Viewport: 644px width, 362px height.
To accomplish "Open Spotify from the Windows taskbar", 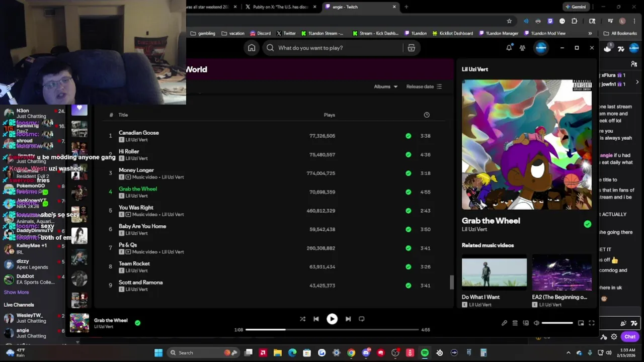I will coord(425,353).
